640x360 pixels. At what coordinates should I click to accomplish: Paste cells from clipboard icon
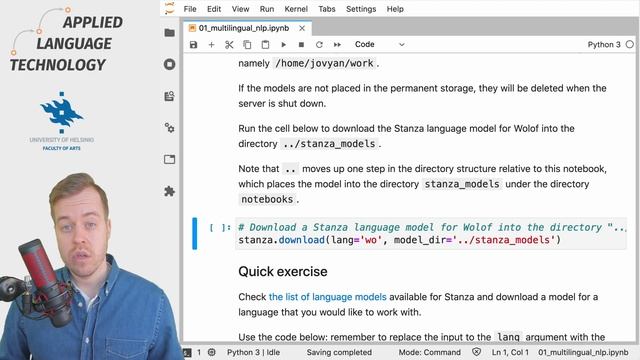(265, 44)
